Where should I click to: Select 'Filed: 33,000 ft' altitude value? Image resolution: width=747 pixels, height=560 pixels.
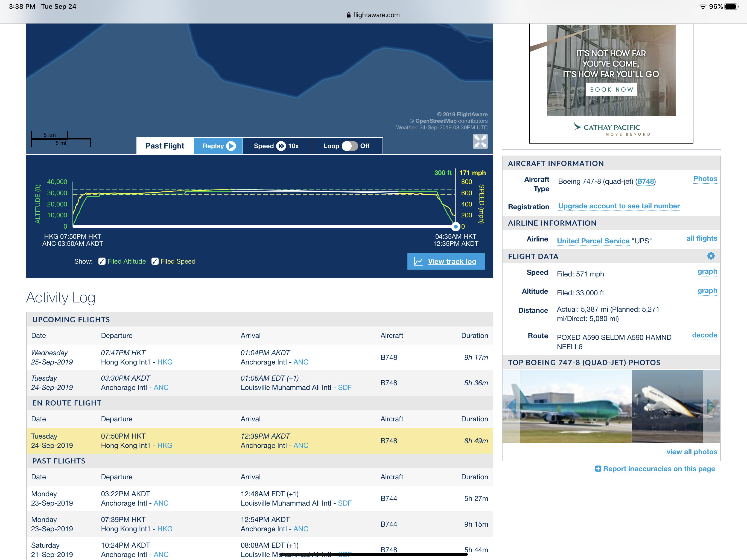580,293
